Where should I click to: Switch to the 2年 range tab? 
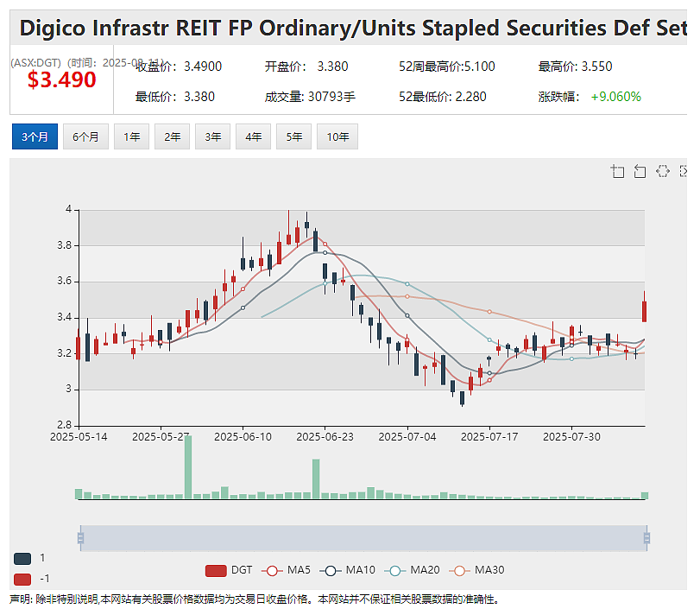click(173, 136)
